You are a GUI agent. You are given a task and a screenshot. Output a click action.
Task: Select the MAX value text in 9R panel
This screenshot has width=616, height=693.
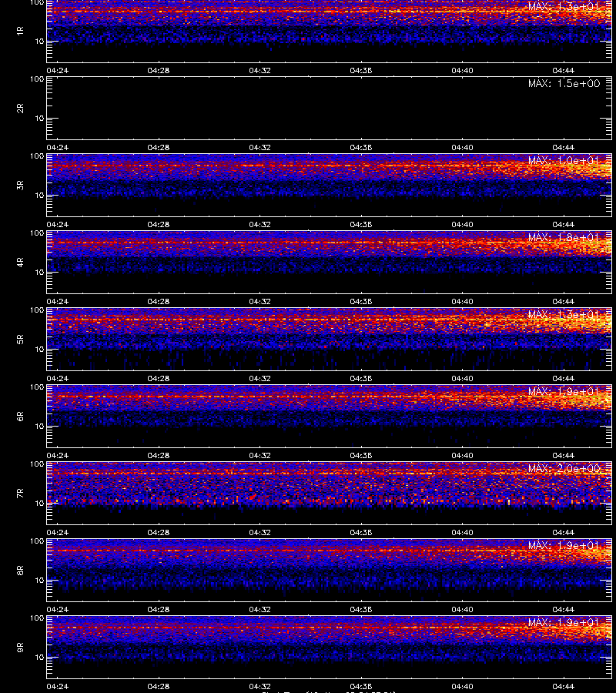[x=564, y=623]
